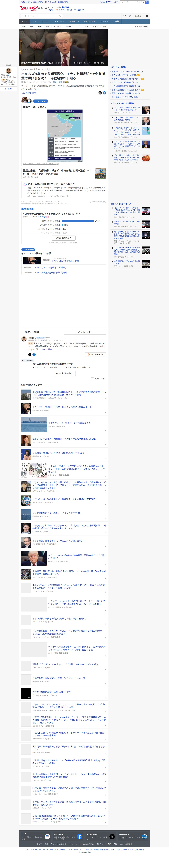Select the トップ tab
The width and height of the screenshot is (169, 868).
coord(25,22)
